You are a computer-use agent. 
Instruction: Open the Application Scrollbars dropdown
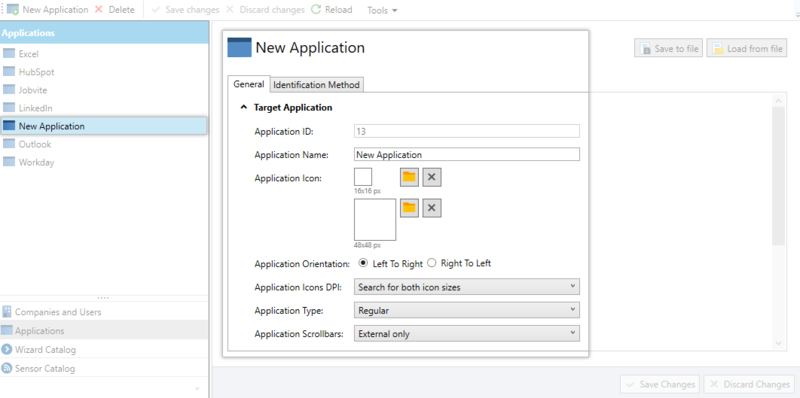[x=467, y=334]
